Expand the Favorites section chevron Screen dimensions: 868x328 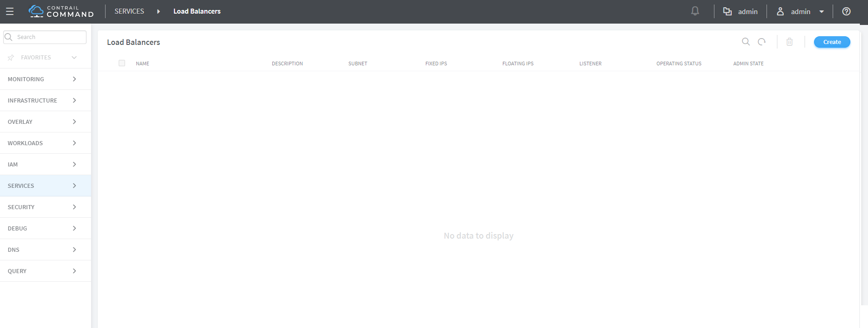74,58
